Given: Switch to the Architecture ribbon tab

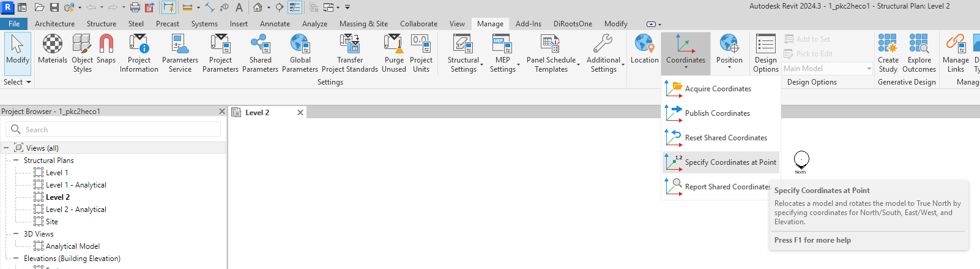Looking at the screenshot, I should (54, 24).
